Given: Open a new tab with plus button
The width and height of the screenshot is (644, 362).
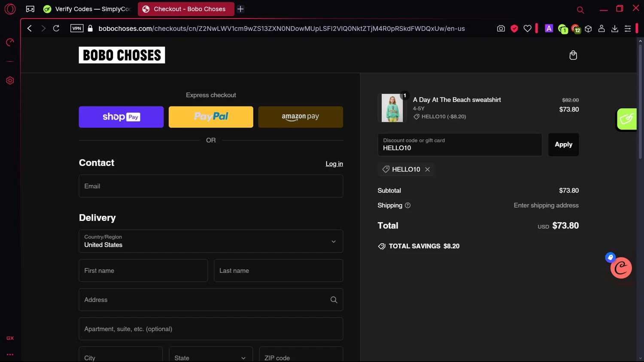Looking at the screenshot, I should pos(240,9).
